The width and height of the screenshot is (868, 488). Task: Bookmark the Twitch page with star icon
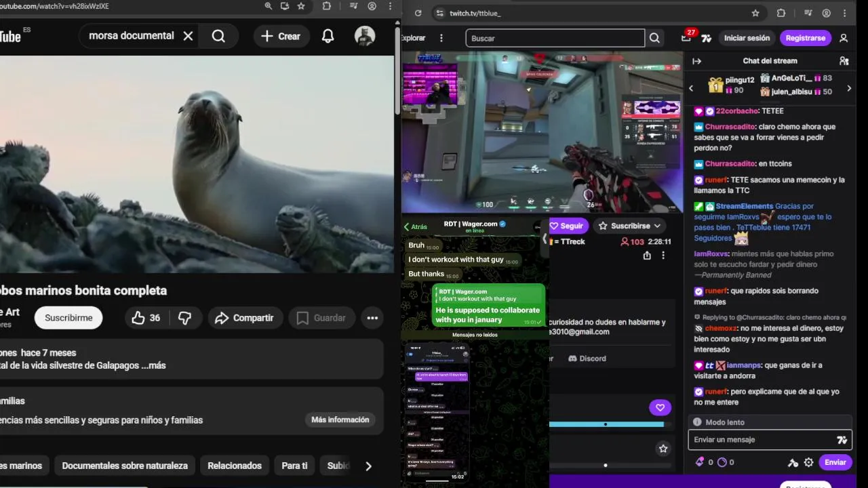pos(755,13)
